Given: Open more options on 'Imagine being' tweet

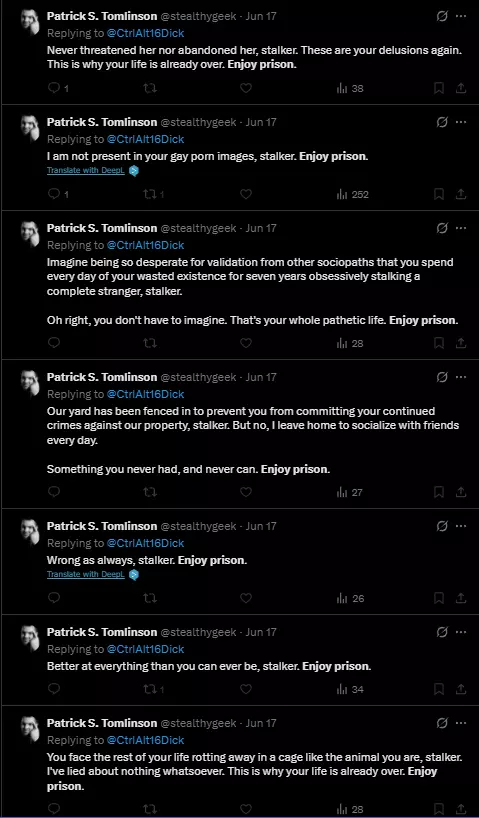Looking at the screenshot, I should point(461,228).
